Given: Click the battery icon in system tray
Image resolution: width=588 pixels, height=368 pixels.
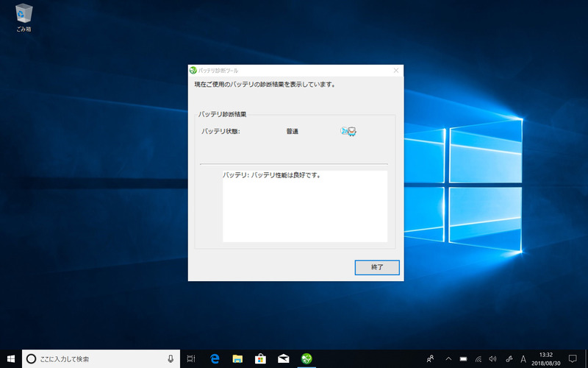Looking at the screenshot, I should tap(464, 359).
